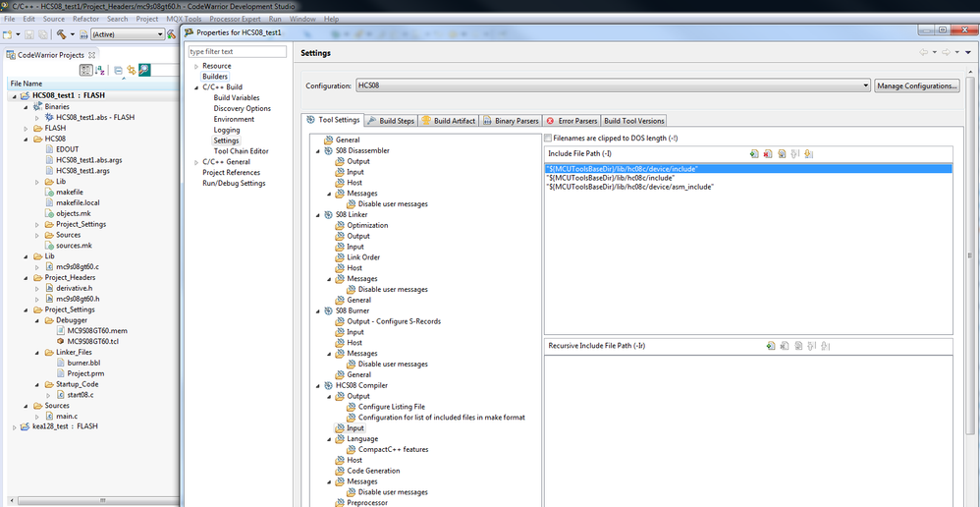The height and width of the screenshot is (507, 980).
Task: Click the build configuration icon beside (Active) combo
Action: [83, 34]
